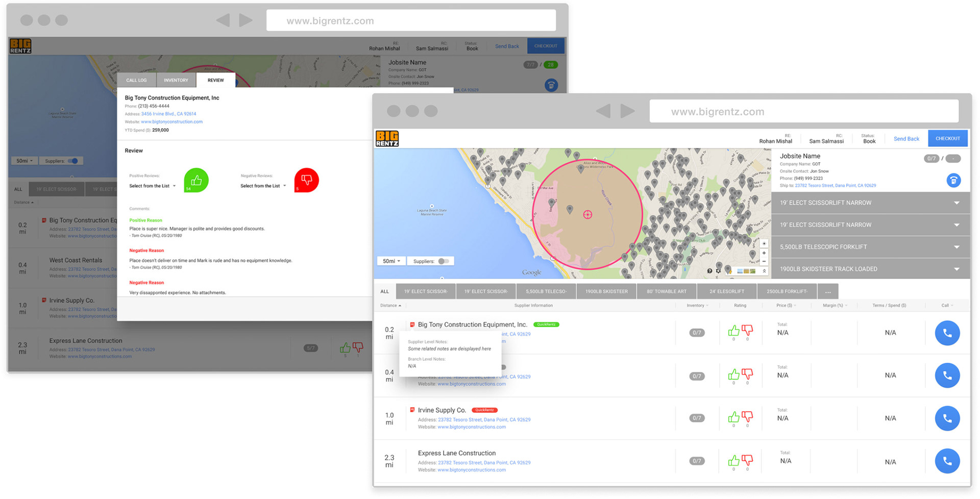980x499 pixels.
Task: Open the 50mi radius dropdown in back window
Action: 24,161
